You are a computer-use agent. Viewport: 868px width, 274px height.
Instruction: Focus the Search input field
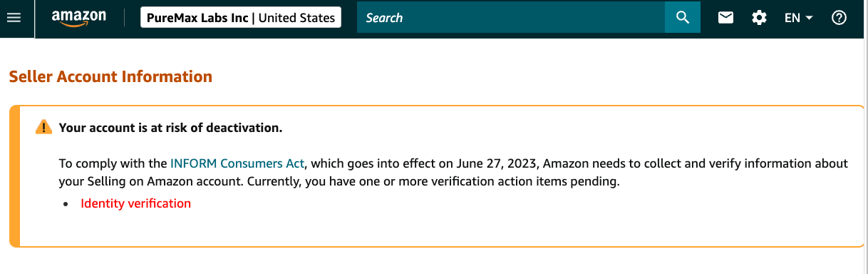(x=511, y=18)
